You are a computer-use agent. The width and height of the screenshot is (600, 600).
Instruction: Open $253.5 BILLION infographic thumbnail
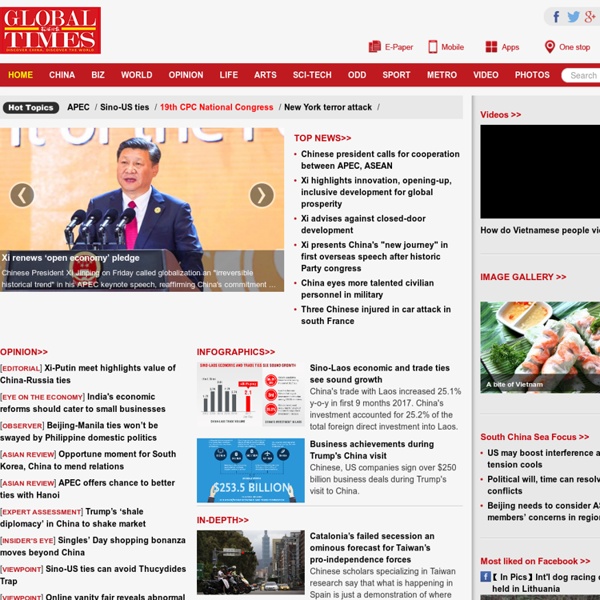point(251,470)
